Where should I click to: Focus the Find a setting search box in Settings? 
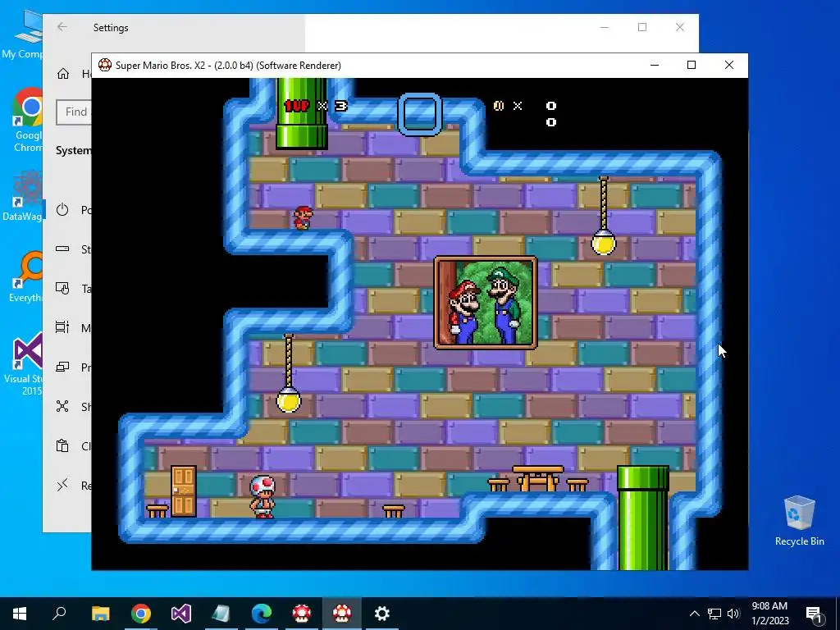[x=74, y=112]
